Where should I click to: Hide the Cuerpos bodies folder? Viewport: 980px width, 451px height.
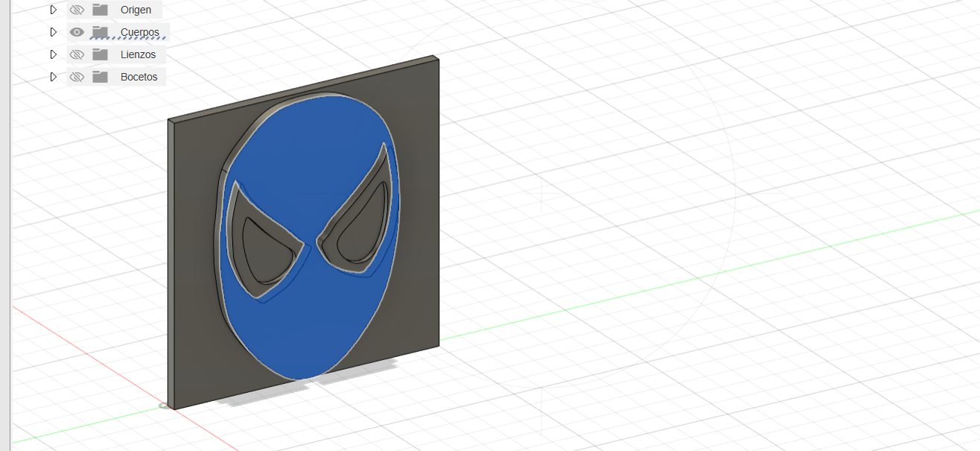tap(76, 32)
